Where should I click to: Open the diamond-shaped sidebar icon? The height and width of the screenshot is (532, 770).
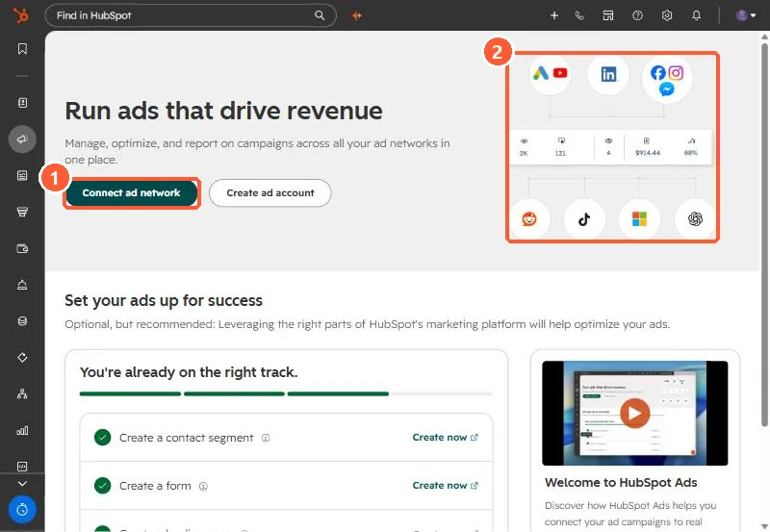[22, 357]
